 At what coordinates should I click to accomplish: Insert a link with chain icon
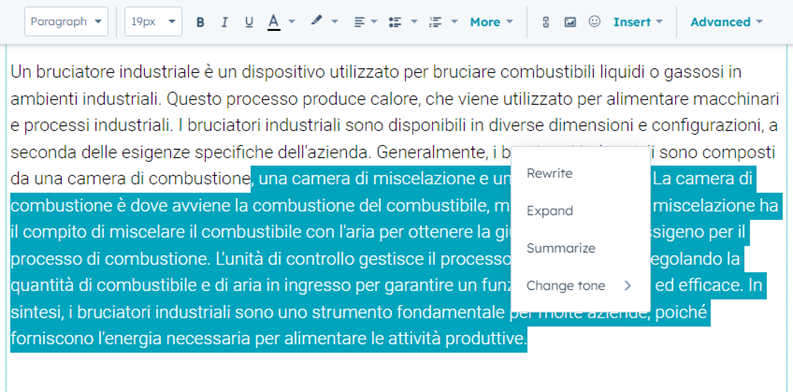click(546, 22)
